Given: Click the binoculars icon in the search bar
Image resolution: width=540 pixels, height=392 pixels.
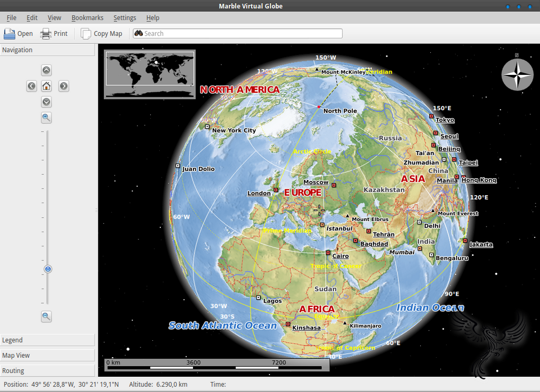Looking at the screenshot, I should [x=138, y=33].
